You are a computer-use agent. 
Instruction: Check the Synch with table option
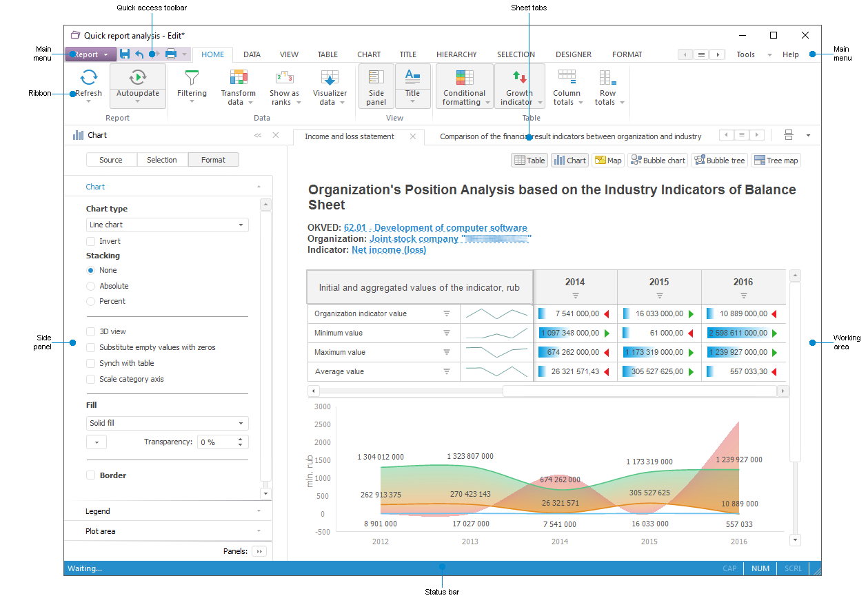point(91,363)
